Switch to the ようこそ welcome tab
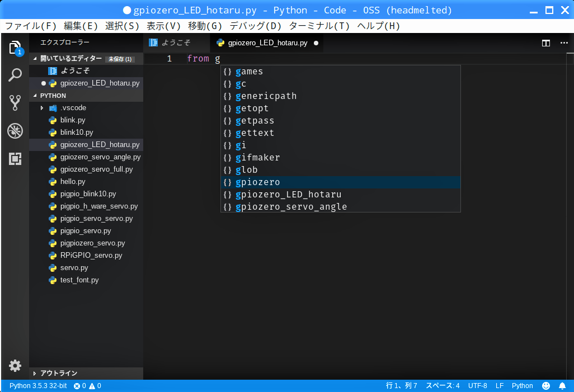The width and height of the screenshot is (574, 392). click(x=176, y=43)
